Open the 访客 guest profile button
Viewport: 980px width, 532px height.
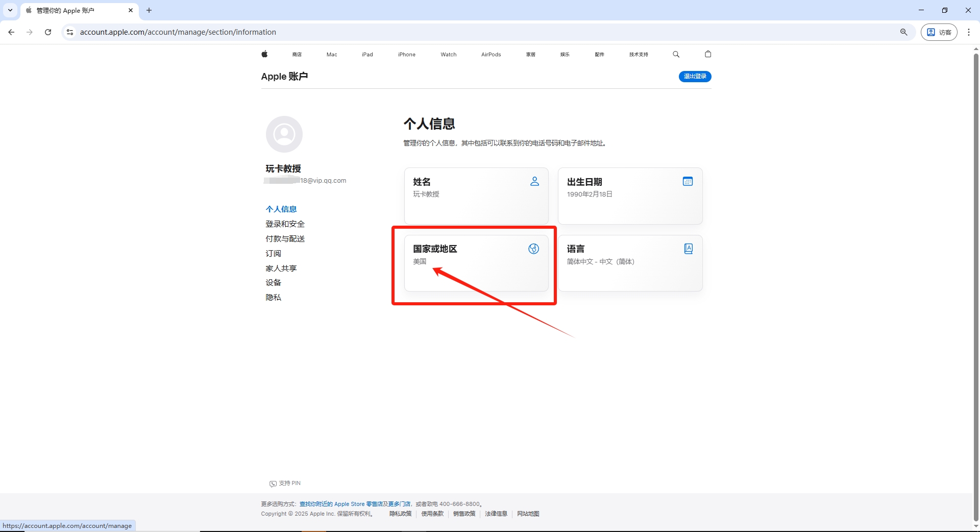(x=939, y=32)
